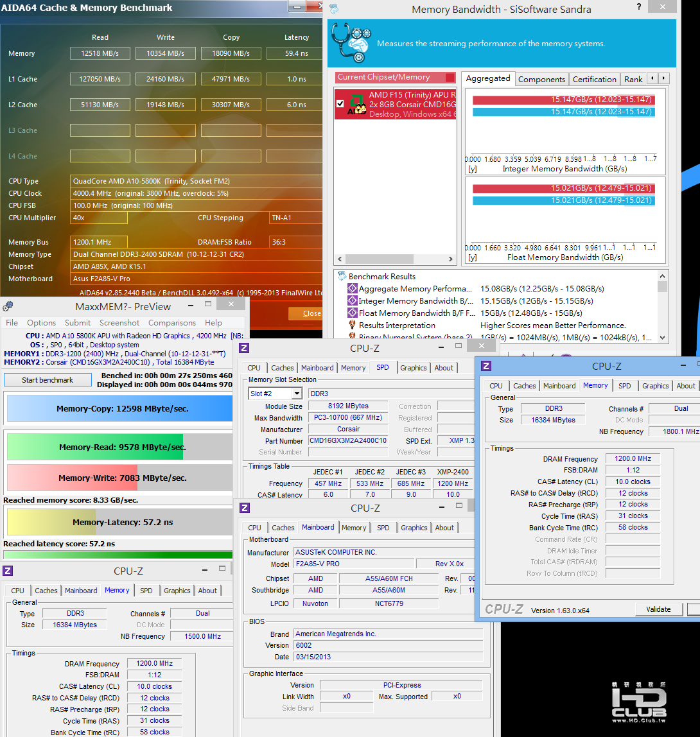Screen dimensions: 700x737
Task: Click the Memory-Latency 57.2 ns bar in MaxxMEM
Action: tap(119, 522)
